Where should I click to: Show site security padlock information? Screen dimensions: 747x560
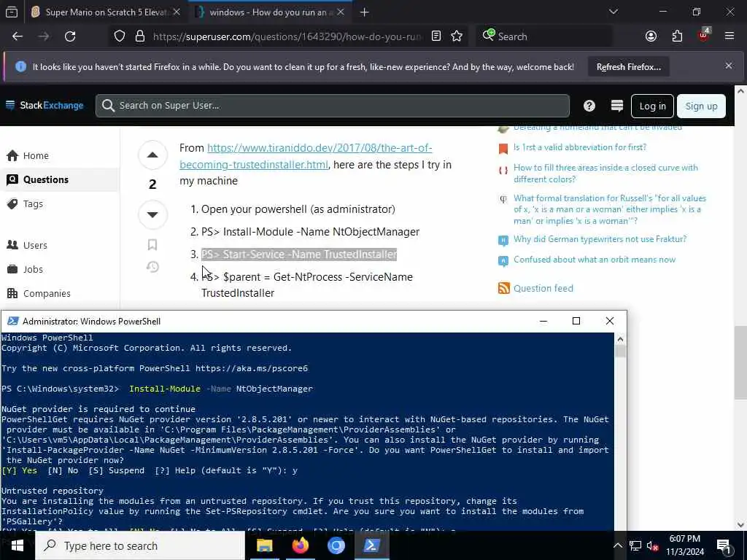pyautogui.click(x=139, y=36)
